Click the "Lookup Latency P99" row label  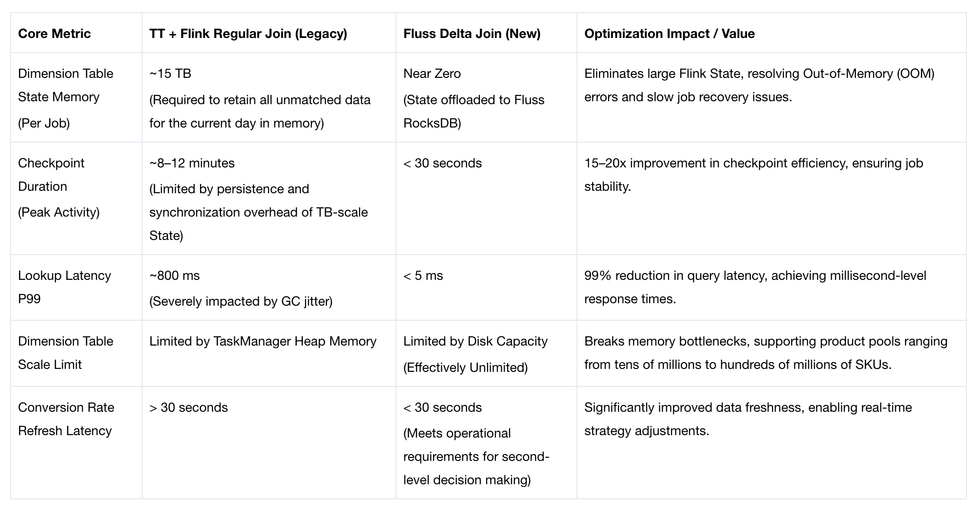[x=64, y=287]
